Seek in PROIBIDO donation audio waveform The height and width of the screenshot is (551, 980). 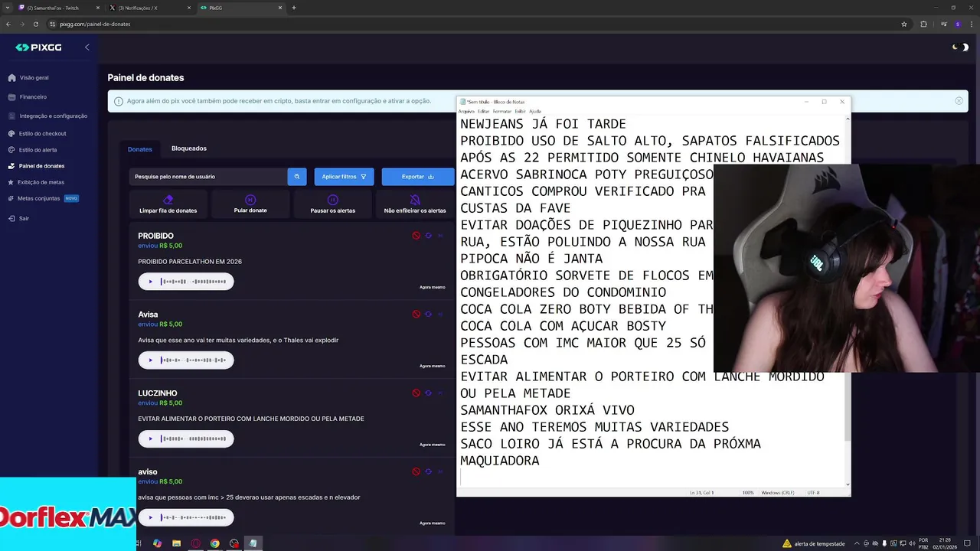[x=193, y=282]
